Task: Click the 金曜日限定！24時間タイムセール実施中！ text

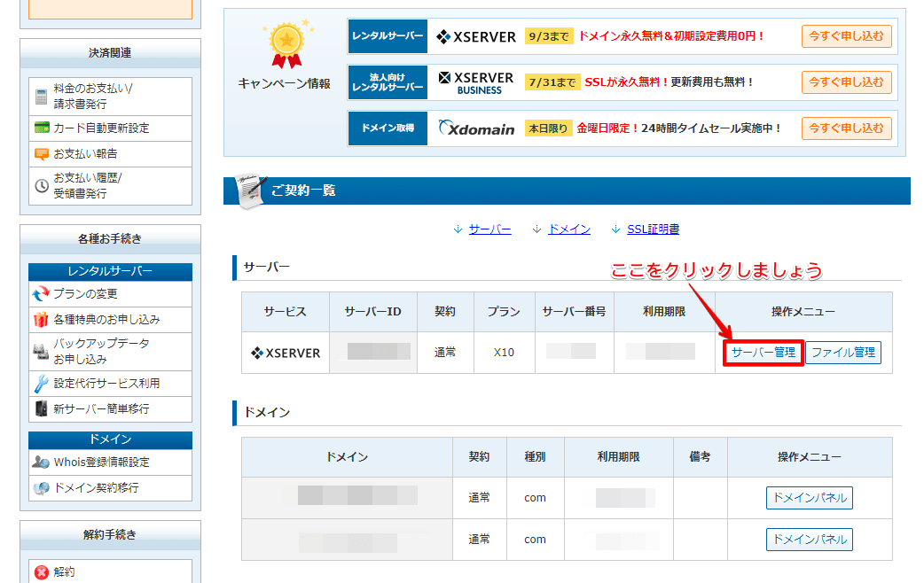Action: pos(679,128)
